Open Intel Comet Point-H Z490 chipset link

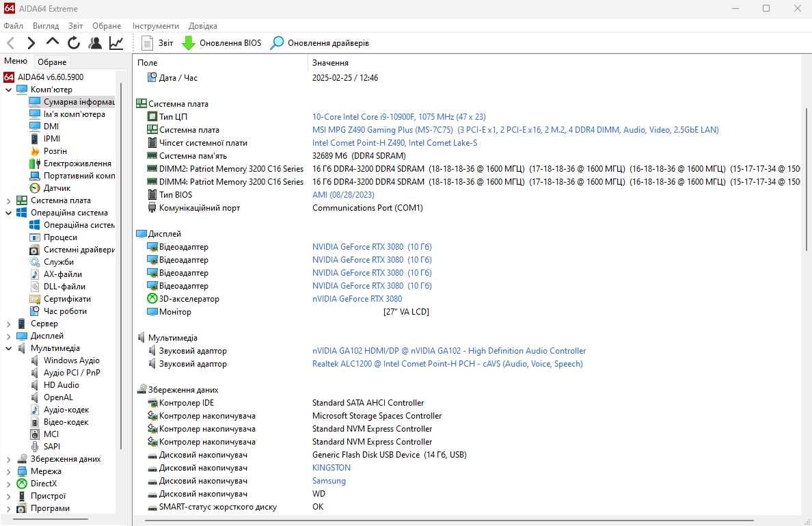[394, 143]
